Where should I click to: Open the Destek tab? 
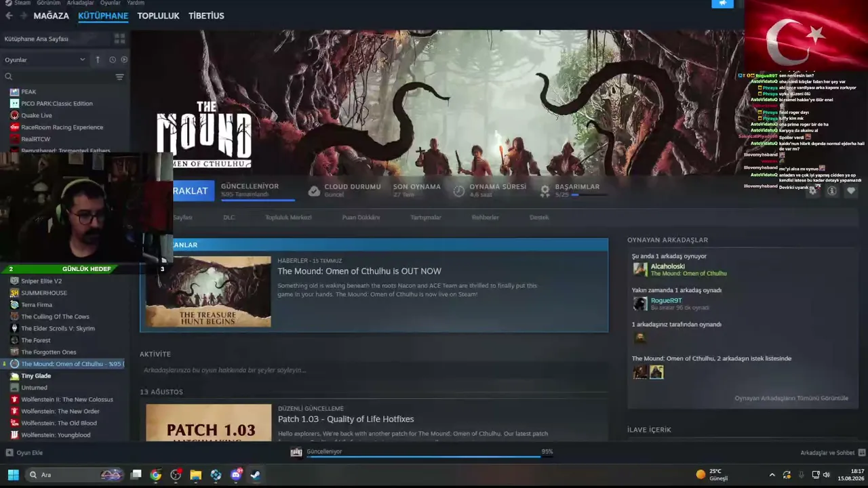[539, 218]
